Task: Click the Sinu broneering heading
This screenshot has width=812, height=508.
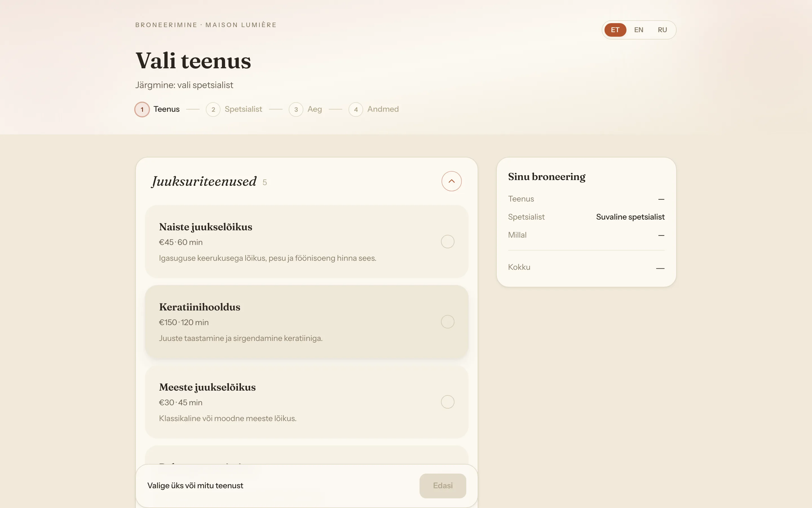Action: (x=547, y=177)
